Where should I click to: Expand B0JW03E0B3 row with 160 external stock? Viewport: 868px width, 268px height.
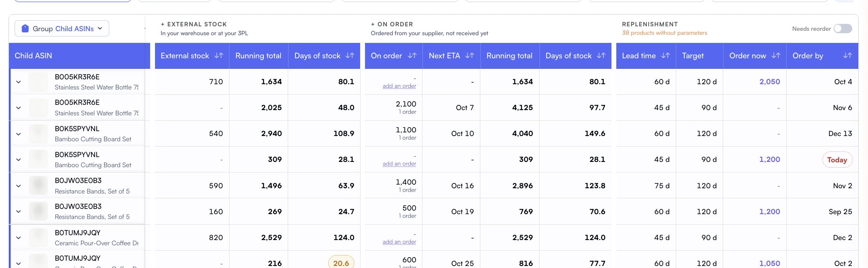[19, 211]
